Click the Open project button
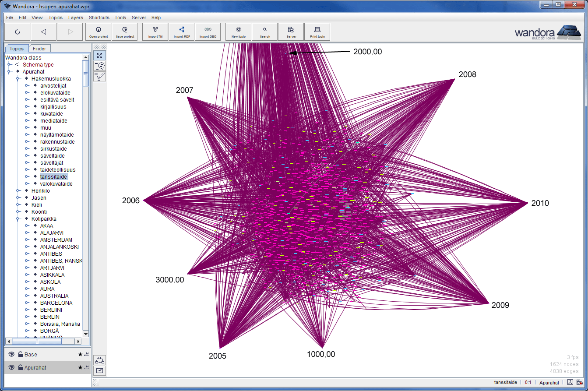This screenshot has width=588, height=391. 99,32
